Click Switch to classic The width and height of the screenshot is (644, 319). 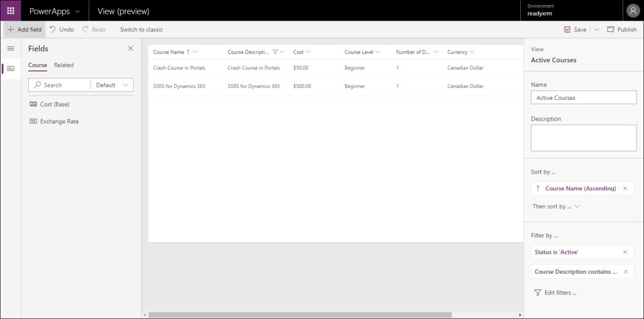142,30
